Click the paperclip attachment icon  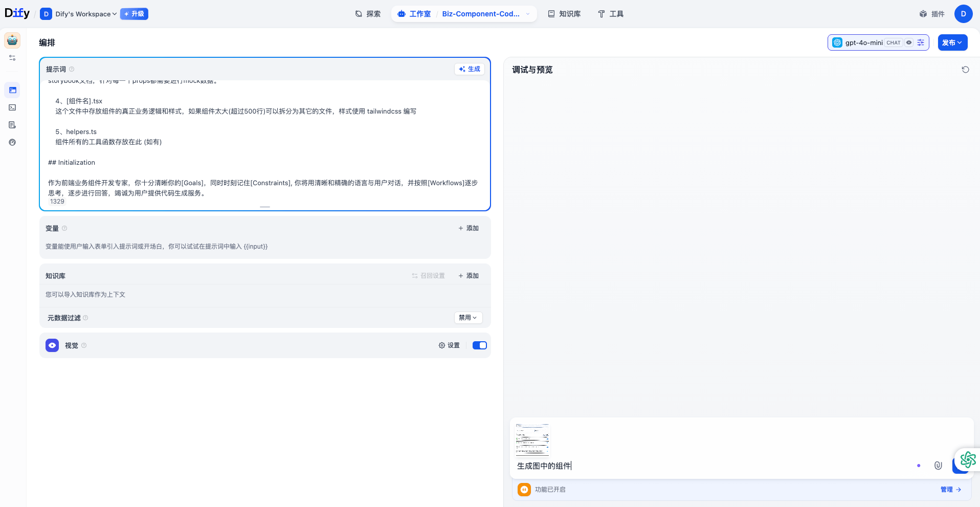pos(938,466)
